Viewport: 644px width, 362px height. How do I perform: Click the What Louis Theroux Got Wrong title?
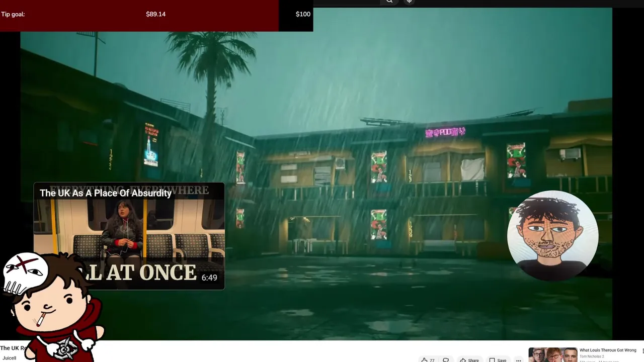pyautogui.click(x=608, y=350)
